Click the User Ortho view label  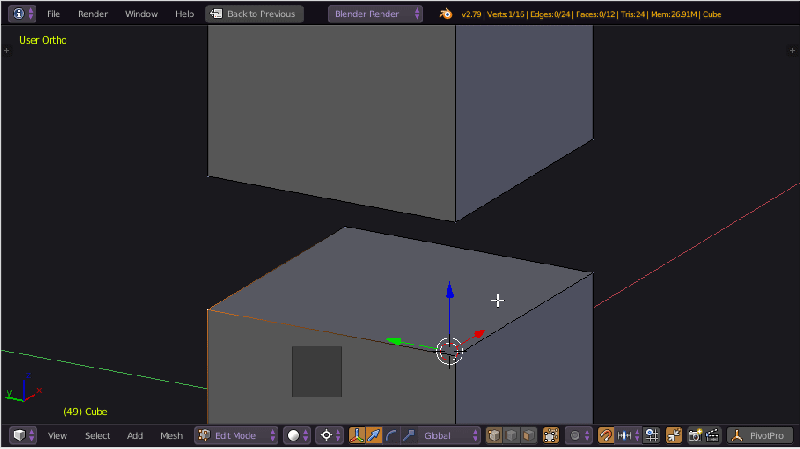click(x=43, y=40)
